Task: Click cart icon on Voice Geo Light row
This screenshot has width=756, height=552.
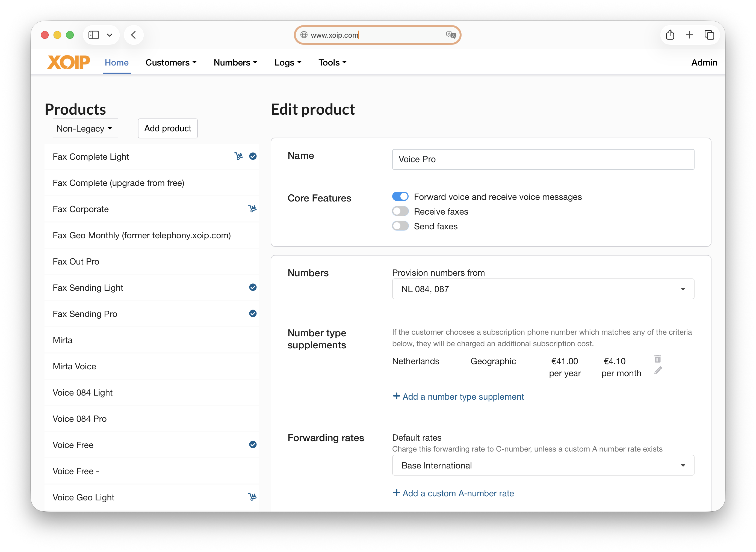Action: pyautogui.click(x=252, y=497)
